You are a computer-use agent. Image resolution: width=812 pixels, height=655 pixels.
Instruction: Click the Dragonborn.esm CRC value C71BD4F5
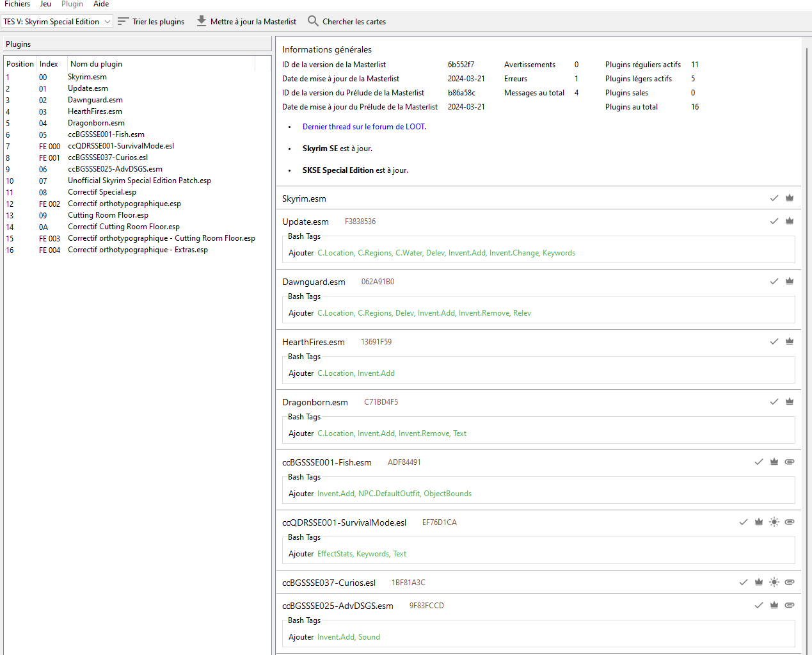381,402
